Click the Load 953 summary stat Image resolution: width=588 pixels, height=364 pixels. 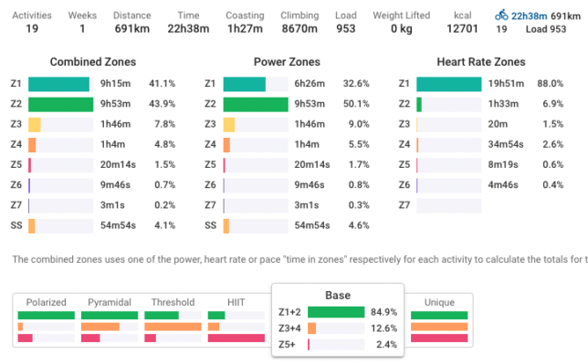(345, 22)
